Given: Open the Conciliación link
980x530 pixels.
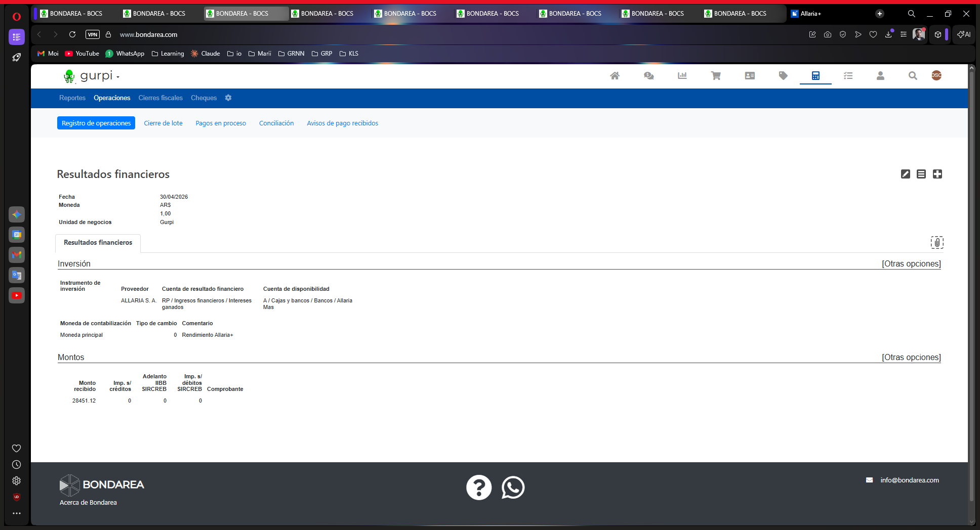Looking at the screenshot, I should coord(276,123).
